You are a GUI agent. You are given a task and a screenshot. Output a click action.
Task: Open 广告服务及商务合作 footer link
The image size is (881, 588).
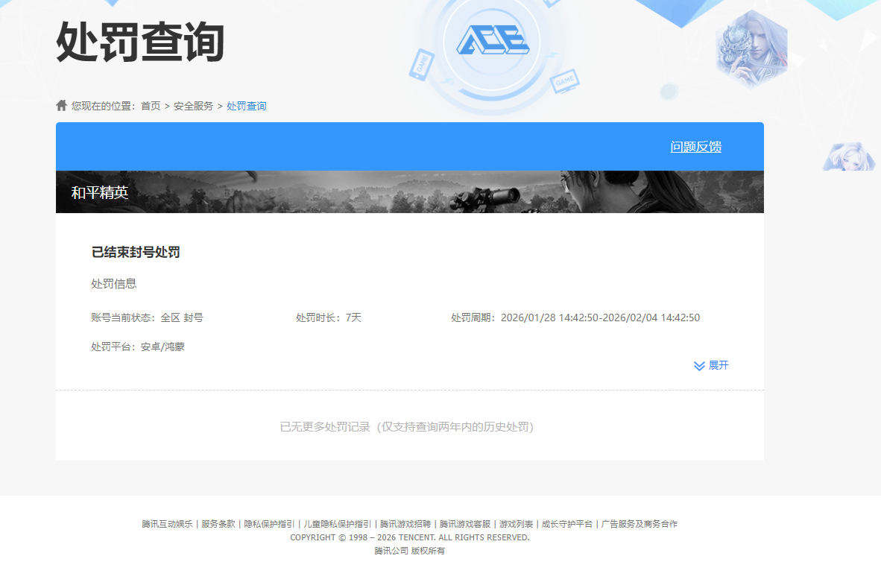[x=640, y=524]
